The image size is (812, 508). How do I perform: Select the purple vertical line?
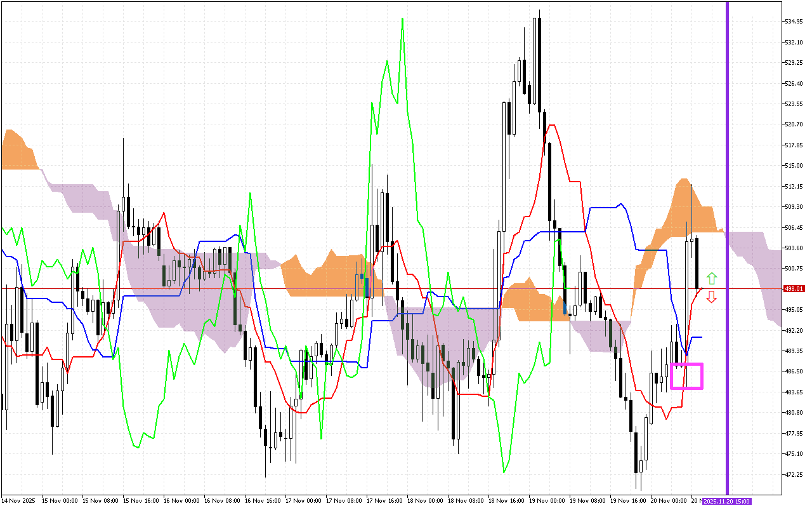tap(727, 190)
